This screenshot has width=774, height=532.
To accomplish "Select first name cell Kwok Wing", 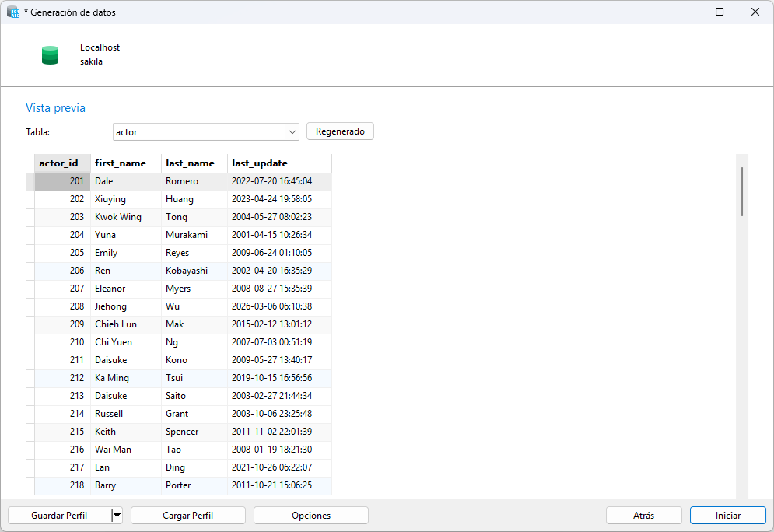I will pos(126,217).
